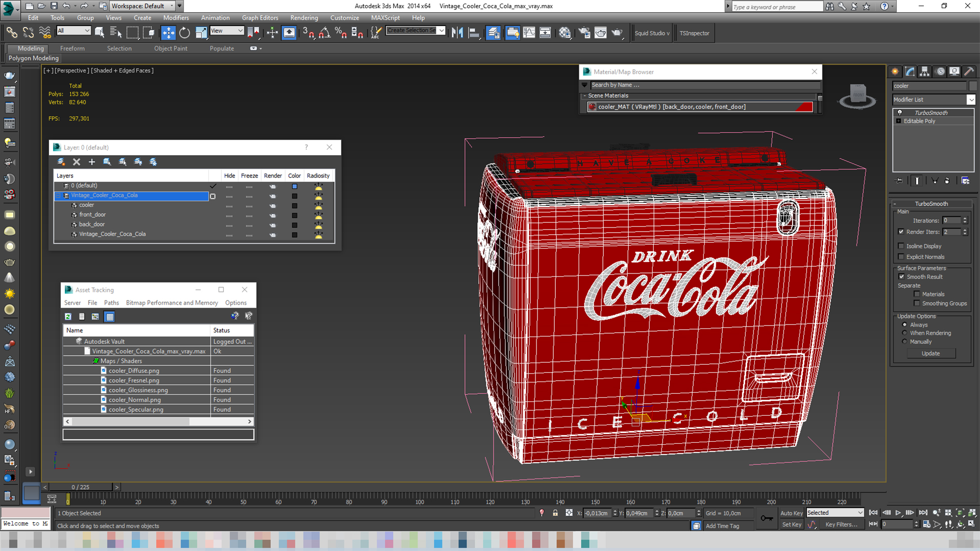Viewport: 980px width, 551px height.
Task: Toggle Percent Snap
Action: (x=340, y=33)
